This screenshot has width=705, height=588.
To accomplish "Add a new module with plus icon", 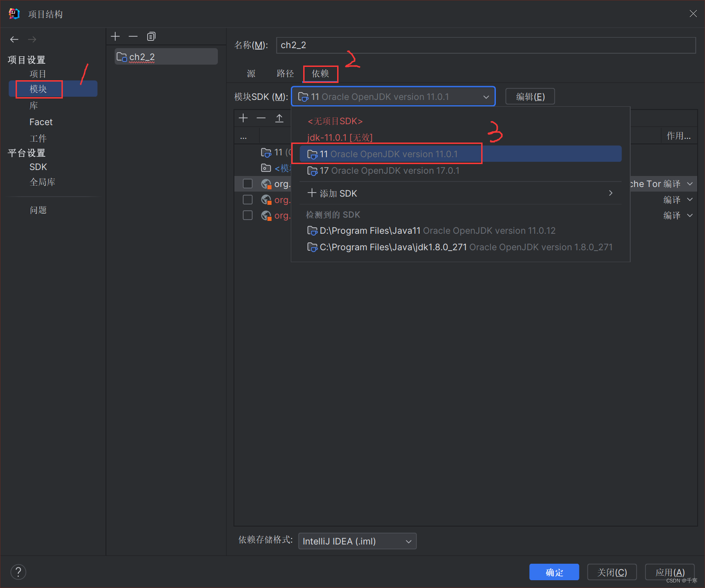I will click(115, 36).
